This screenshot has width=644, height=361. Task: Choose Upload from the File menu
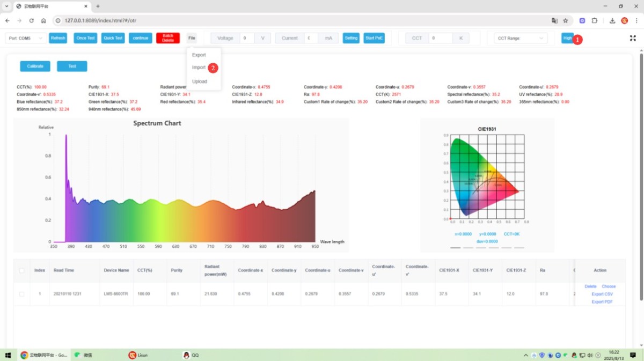pos(200,82)
